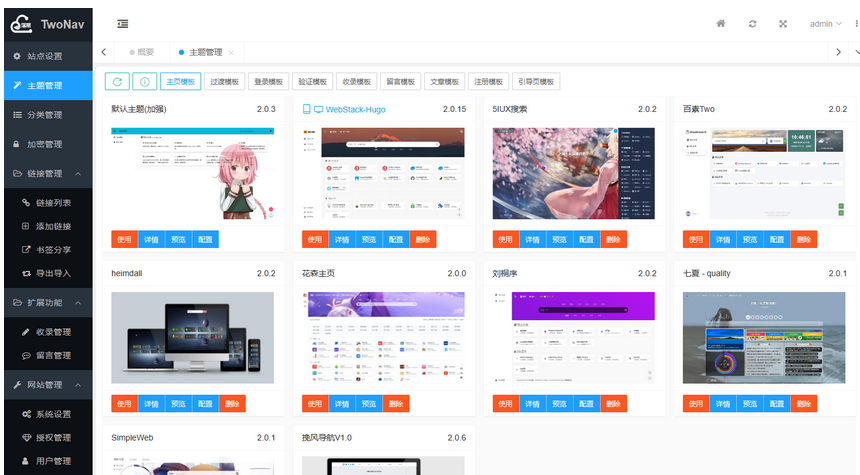The image size is (860, 475).
Task: Click 删除 on 七夏 - quality theme
Action: (804, 404)
